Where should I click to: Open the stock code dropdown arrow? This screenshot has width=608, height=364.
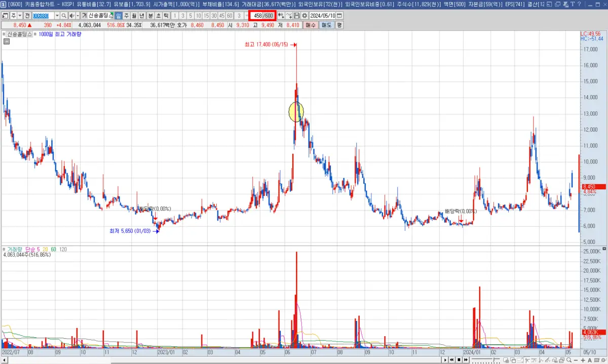click(x=57, y=16)
